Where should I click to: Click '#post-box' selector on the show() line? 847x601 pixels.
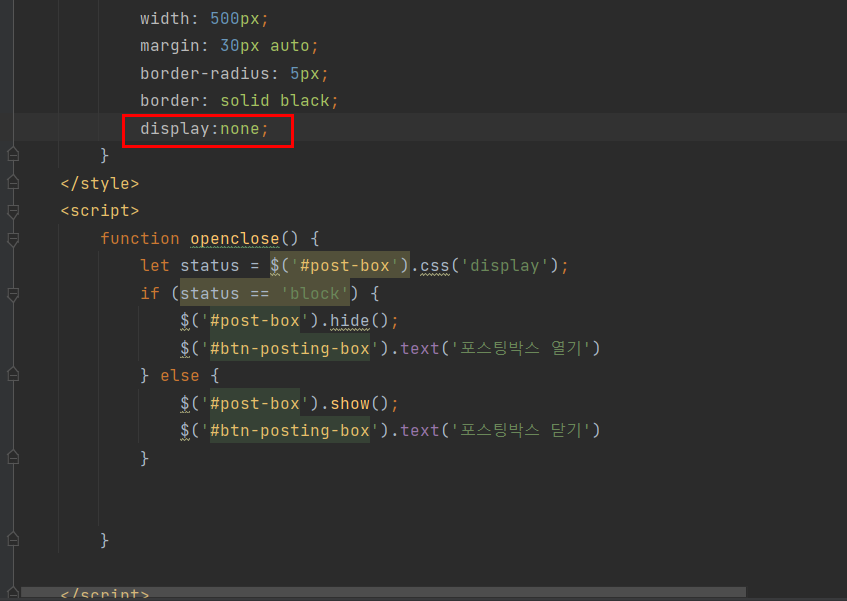coord(255,403)
